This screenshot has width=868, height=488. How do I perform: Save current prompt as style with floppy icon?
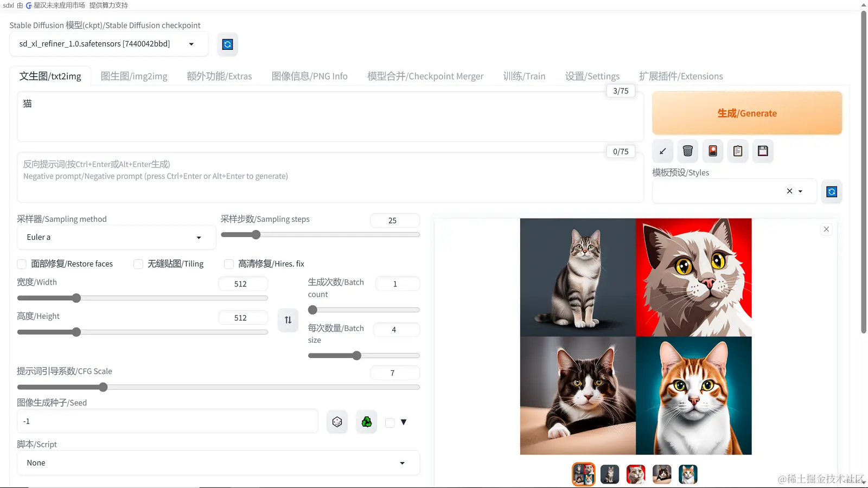click(762, 151)
